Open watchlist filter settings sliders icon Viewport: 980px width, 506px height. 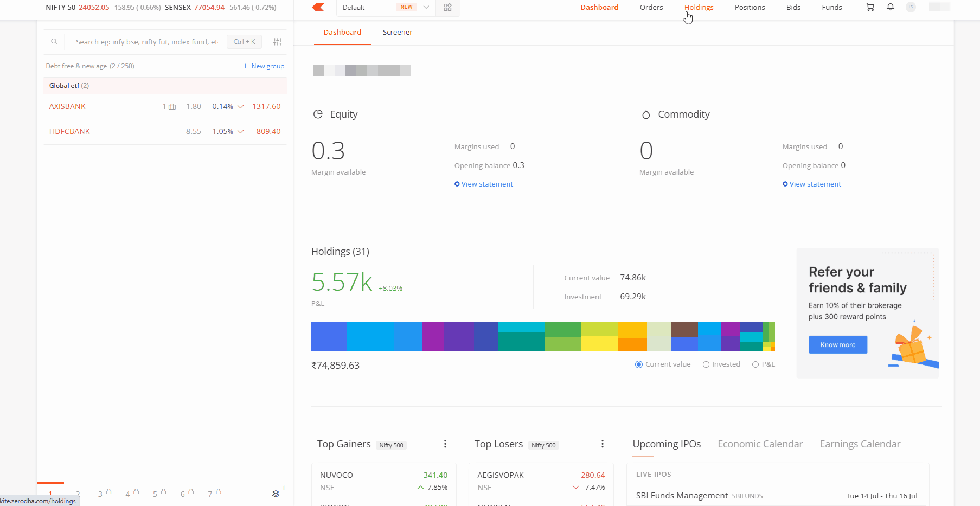coord(278,42)
